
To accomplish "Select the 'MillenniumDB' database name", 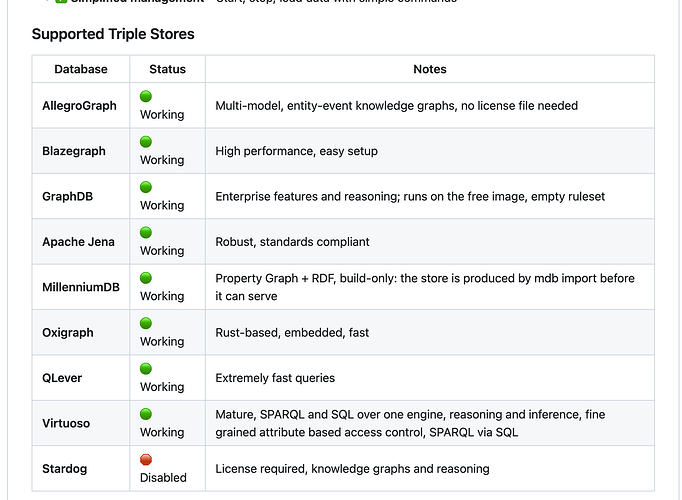I will [x=81, y=287].
